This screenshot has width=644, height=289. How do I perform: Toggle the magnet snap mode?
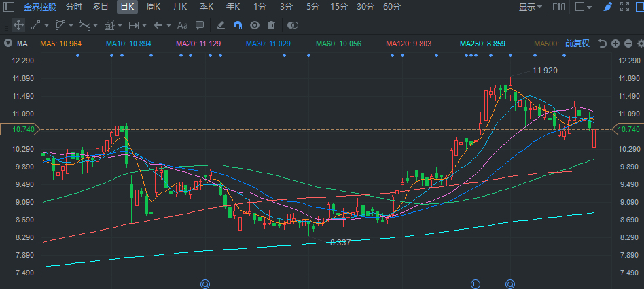(x=237, y=25)
